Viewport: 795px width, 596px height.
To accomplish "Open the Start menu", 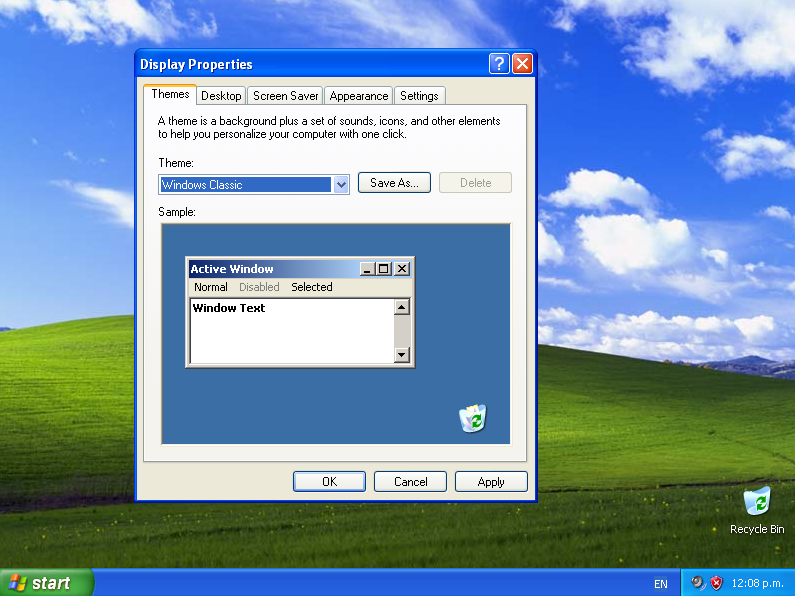I will point(47,583).
